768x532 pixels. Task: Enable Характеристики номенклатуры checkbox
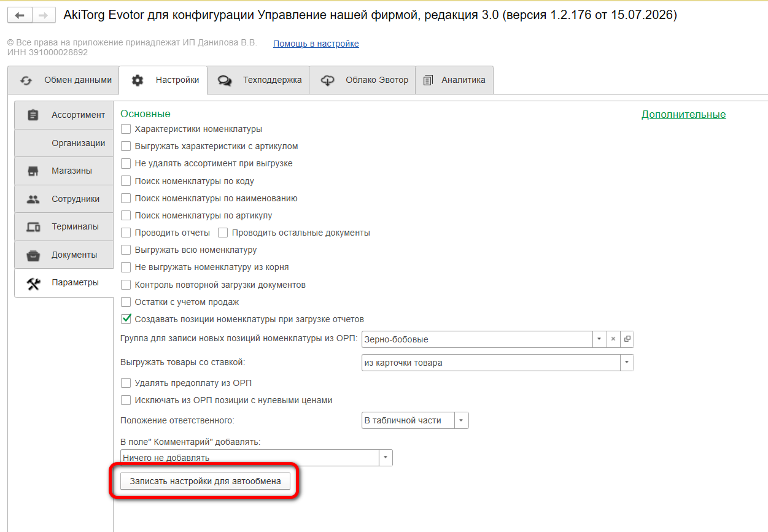click(x=126, y=129)
